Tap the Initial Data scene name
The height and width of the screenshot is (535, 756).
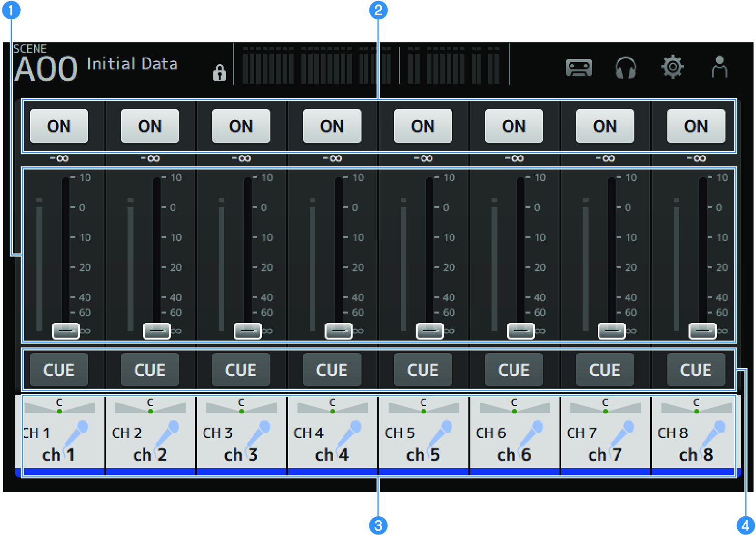click(x=132, y=64)
